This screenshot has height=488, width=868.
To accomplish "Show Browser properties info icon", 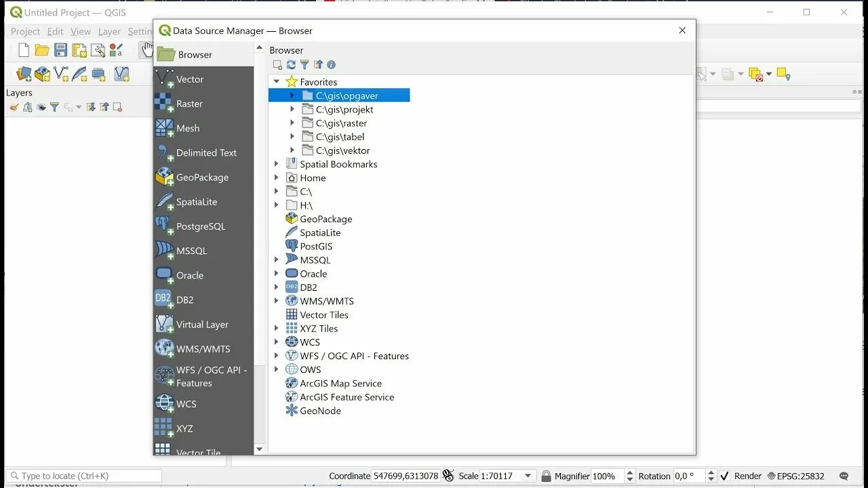I will point(331,65).
